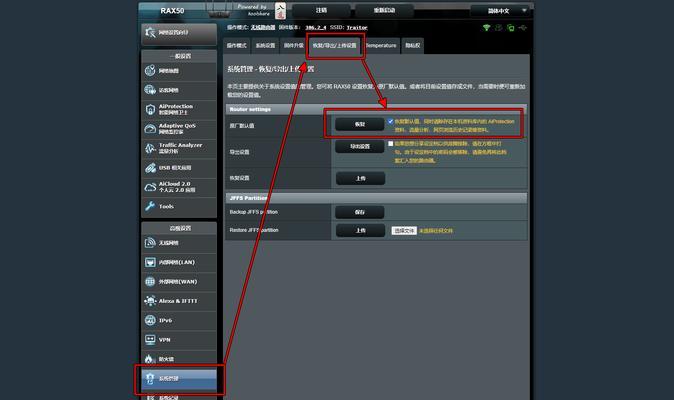Open AiCloud 2.0 menu entry
This screenshot has width=674, height=400.
point(179,187)
